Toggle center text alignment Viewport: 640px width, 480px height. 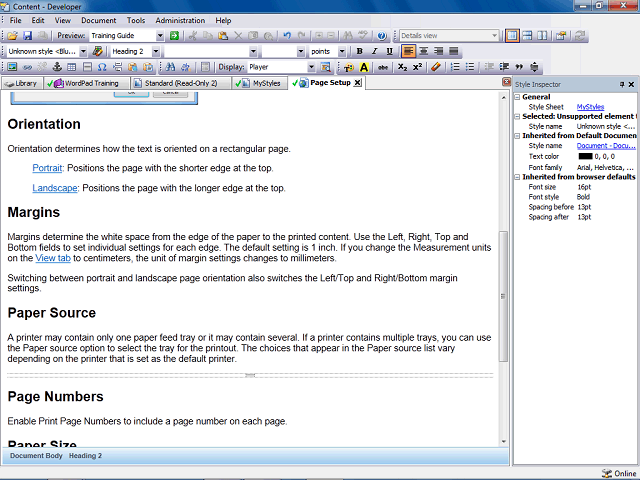[x=424, y=51]
